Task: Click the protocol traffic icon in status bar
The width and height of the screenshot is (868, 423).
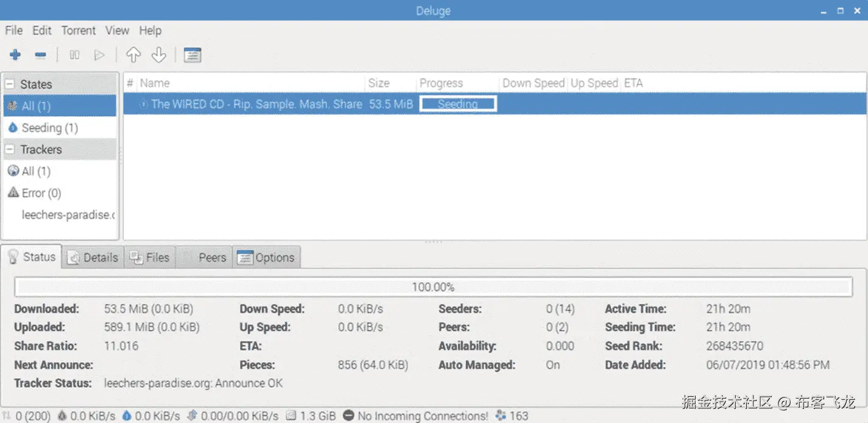Action: [x=192, y=416]
